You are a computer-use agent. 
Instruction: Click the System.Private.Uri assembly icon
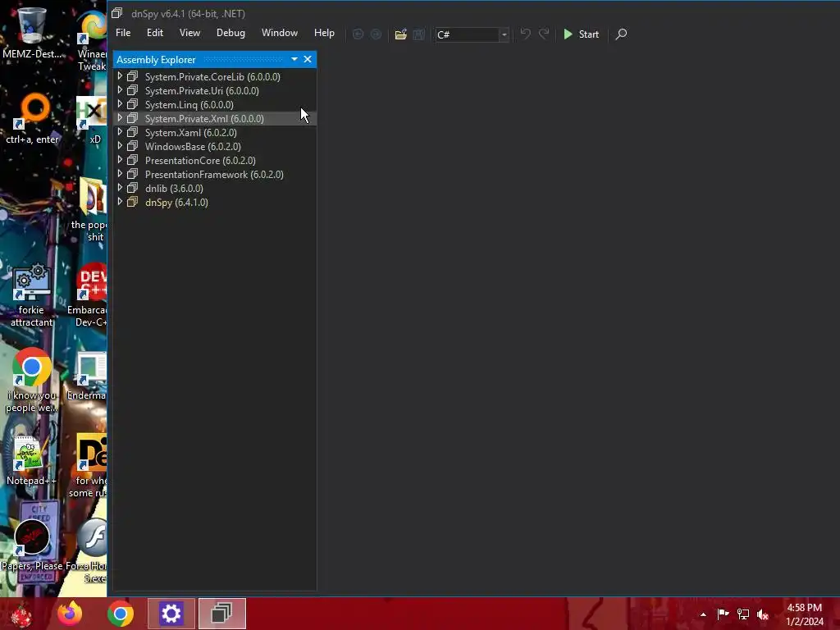click(x=132, y=90)
